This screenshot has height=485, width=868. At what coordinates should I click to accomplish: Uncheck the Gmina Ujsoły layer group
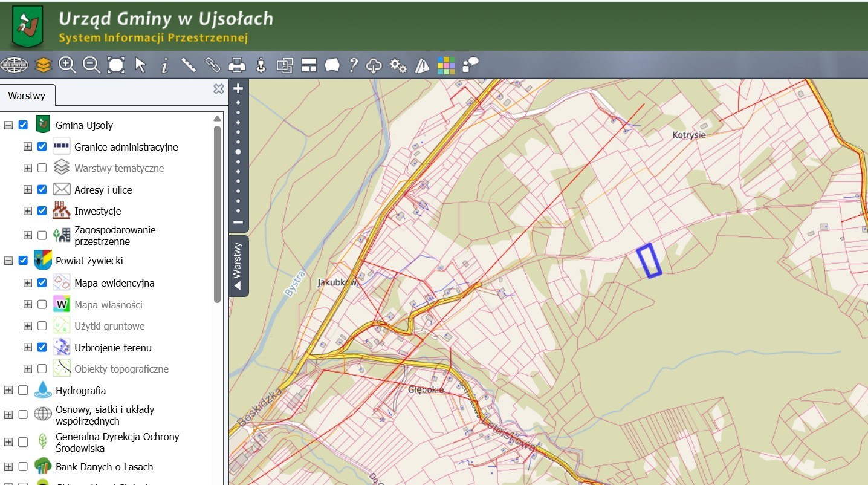[23, 125]
